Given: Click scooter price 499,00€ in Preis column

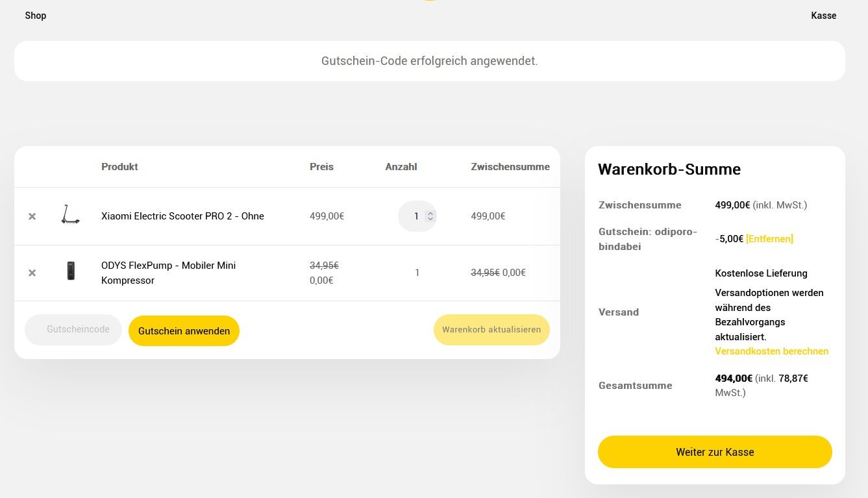Looking at the screenshot, I should [327, 216].
